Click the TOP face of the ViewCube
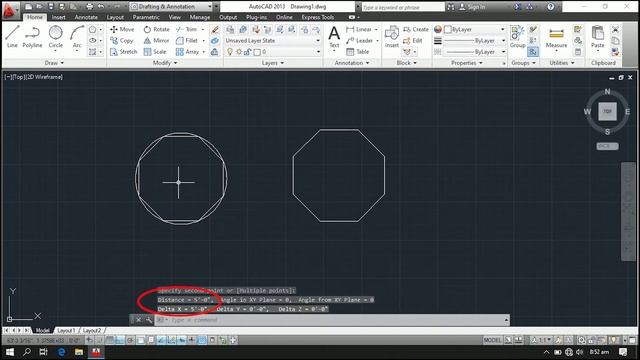This screenshot has width=640, height=360. 607,111
